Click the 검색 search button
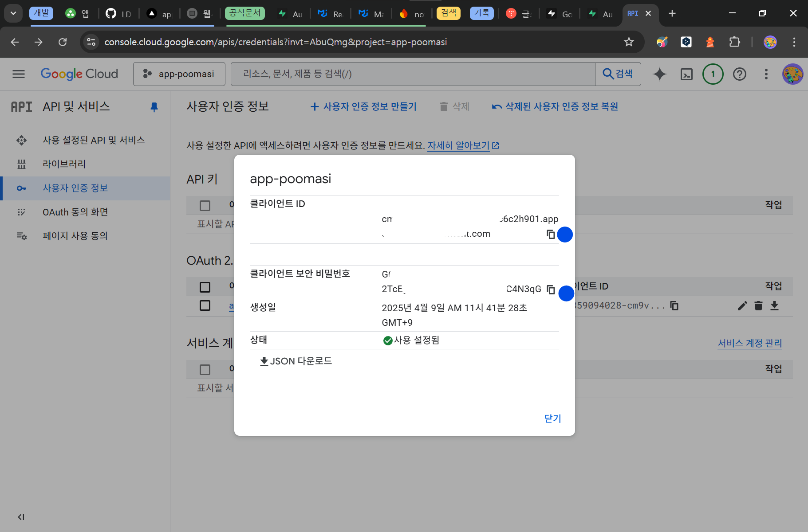The image size is (808, 532). 618,74
